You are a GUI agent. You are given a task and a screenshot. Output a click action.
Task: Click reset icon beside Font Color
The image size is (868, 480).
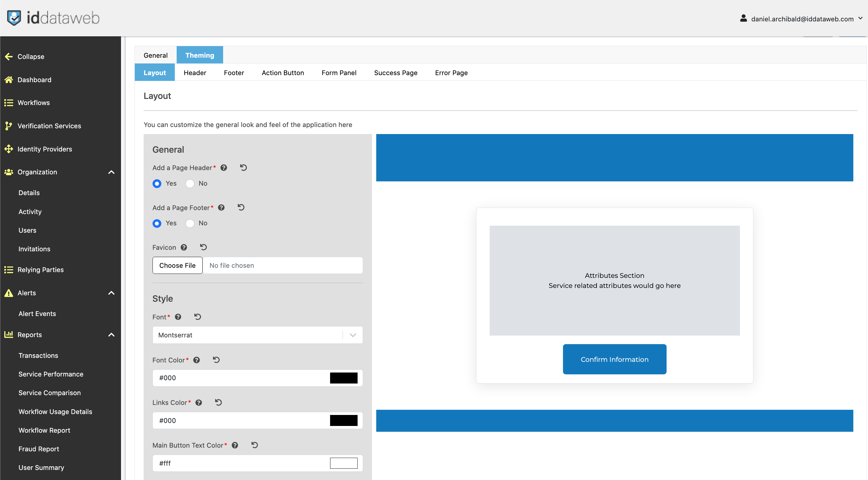(216, 360)
